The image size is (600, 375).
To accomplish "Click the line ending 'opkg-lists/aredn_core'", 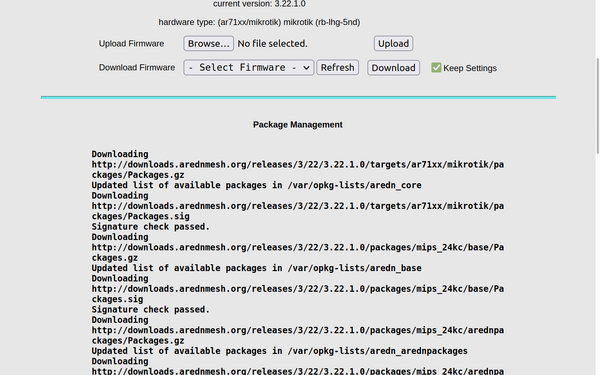I will coord(256,185).
